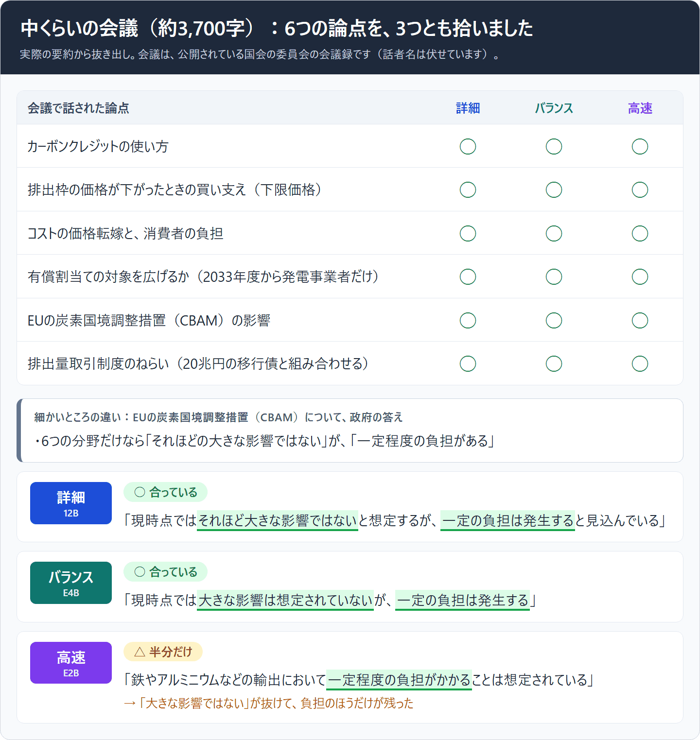Click the 半分だけ warning pill
This screenshot has width=700, height=740.
click(x=163, y=652)
